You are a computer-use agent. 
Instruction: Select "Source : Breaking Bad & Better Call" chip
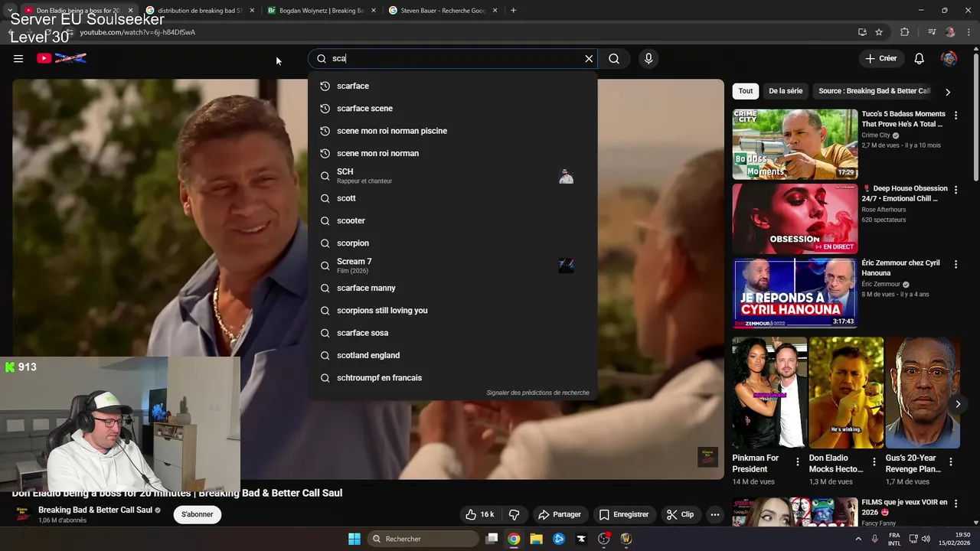[x=874, y=91]
